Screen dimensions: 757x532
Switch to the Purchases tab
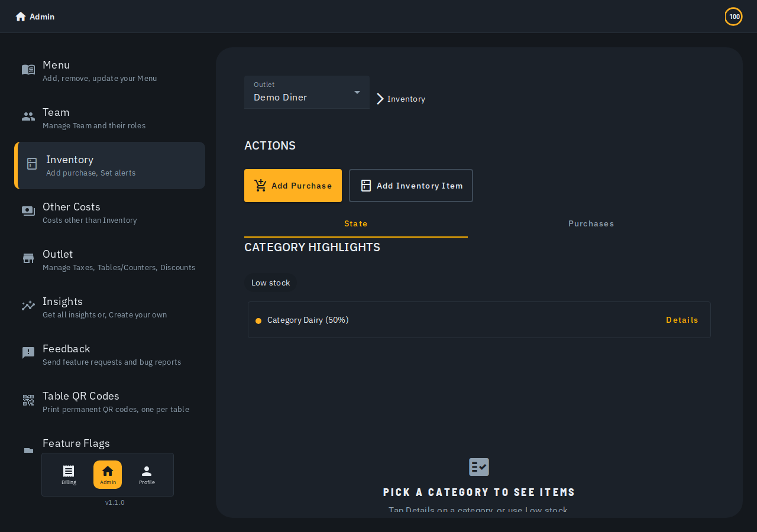tap(591, 224)
